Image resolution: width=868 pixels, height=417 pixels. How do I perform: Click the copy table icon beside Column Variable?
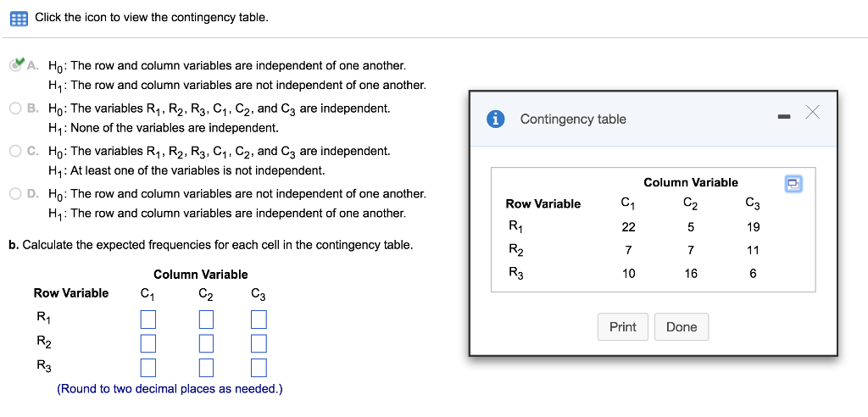[793, 183]
